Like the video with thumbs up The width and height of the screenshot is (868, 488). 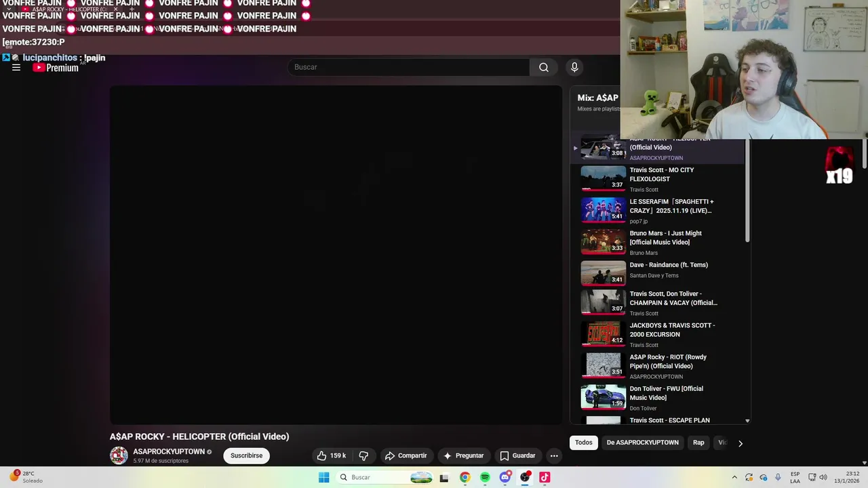[x=331, y=455]
